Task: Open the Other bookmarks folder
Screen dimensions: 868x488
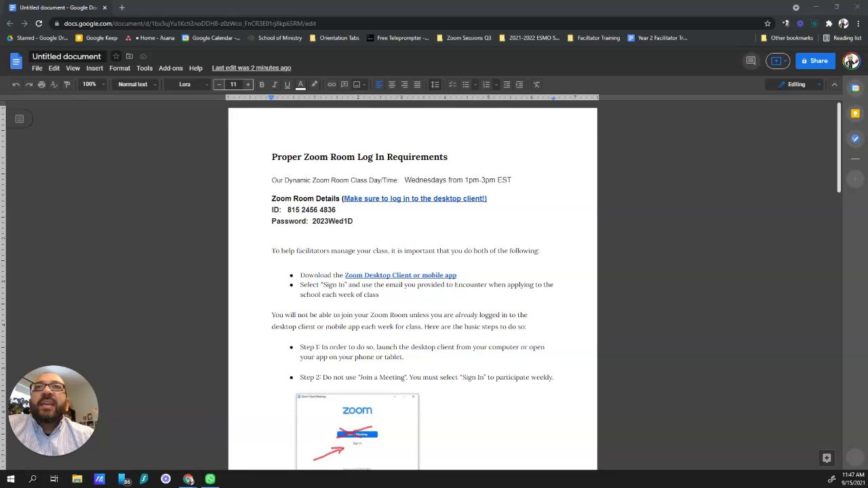Action: pos(787,38)
